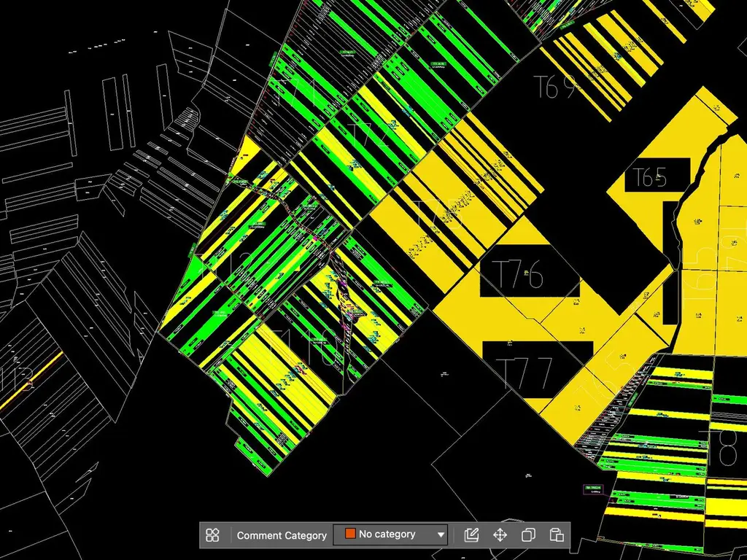This screenshot has height=560, width=747.
Task: Select the T69 block label on map
Action: [556, 87]
